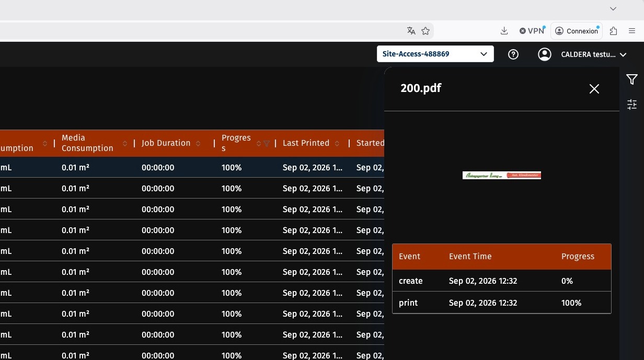Click the 200.pdf panel title
Screen dimensions: 644x360
click(421, 88)
